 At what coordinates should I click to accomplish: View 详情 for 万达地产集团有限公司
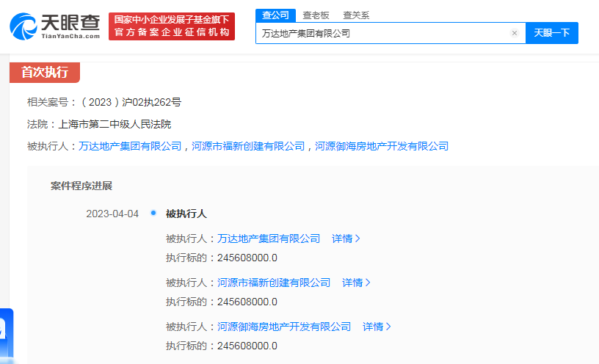[x=346, y=239]
